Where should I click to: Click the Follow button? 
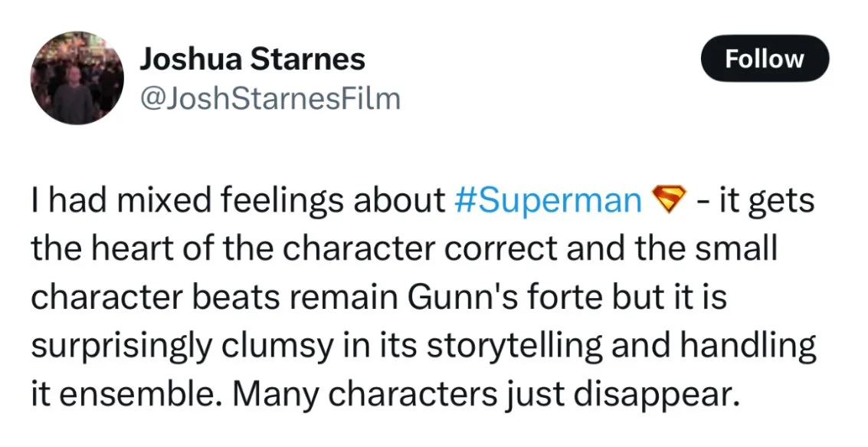click(x=764, y=59)
